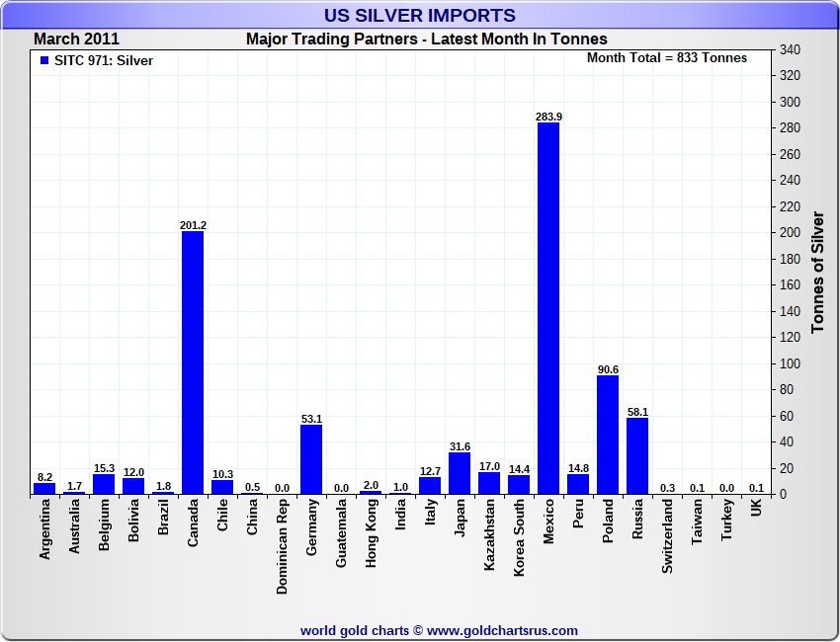Click the Peru bar labeled 14.8
Image resolution: width=840 pixels, height=642 pixels.
pos(578,484)
